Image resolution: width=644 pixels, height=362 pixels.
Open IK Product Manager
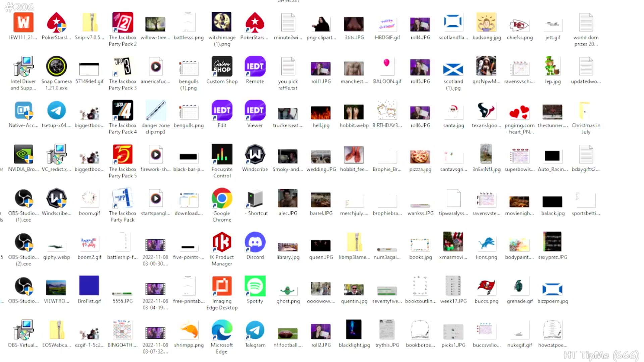point(222,242)
